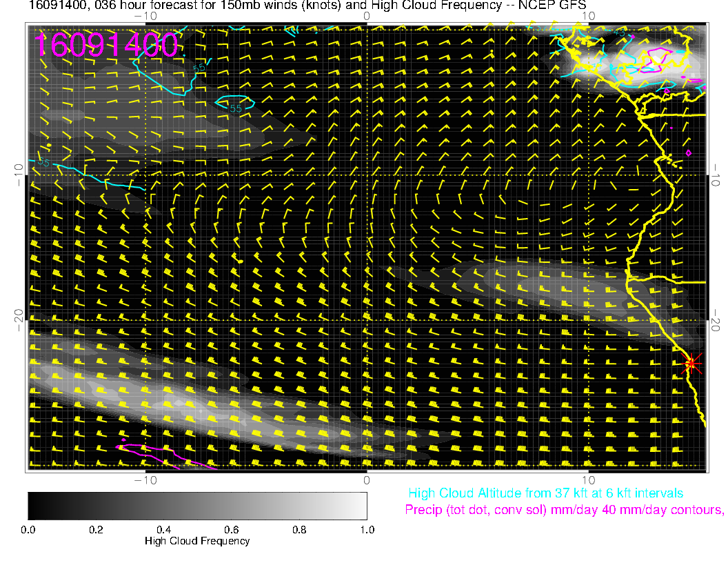This screenshot has width=728, height=563.
Task: Click the small magenta diamond near the east coast
Action: 688,152
